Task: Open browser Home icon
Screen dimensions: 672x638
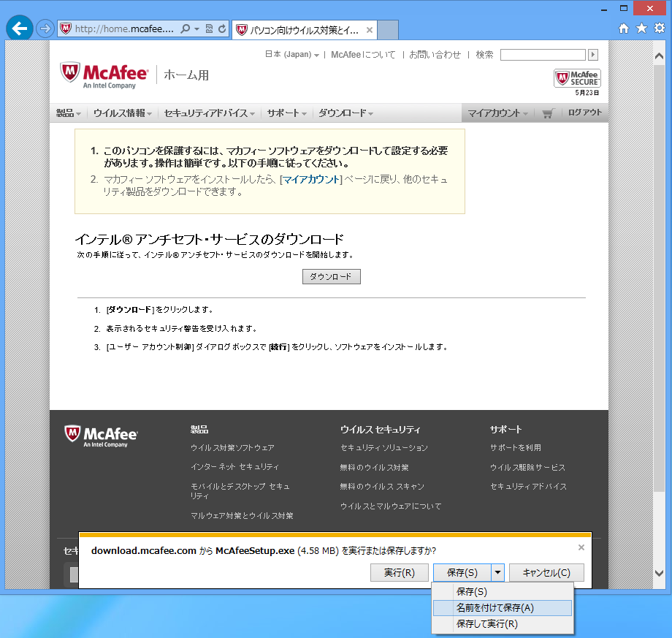Action: click(x=624, y=29)
